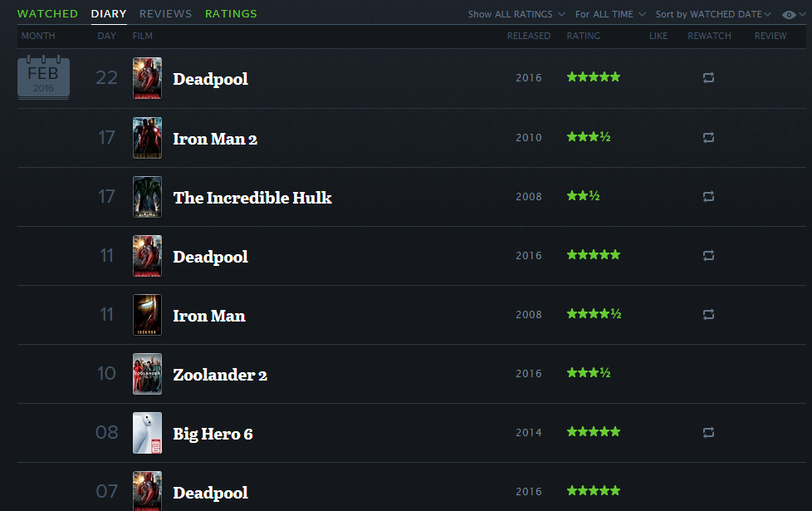Image resolution: width=812 pixels, height=511 pixels.
Task: Click star rating on Deadpool day 11 row
Action: 594,255
